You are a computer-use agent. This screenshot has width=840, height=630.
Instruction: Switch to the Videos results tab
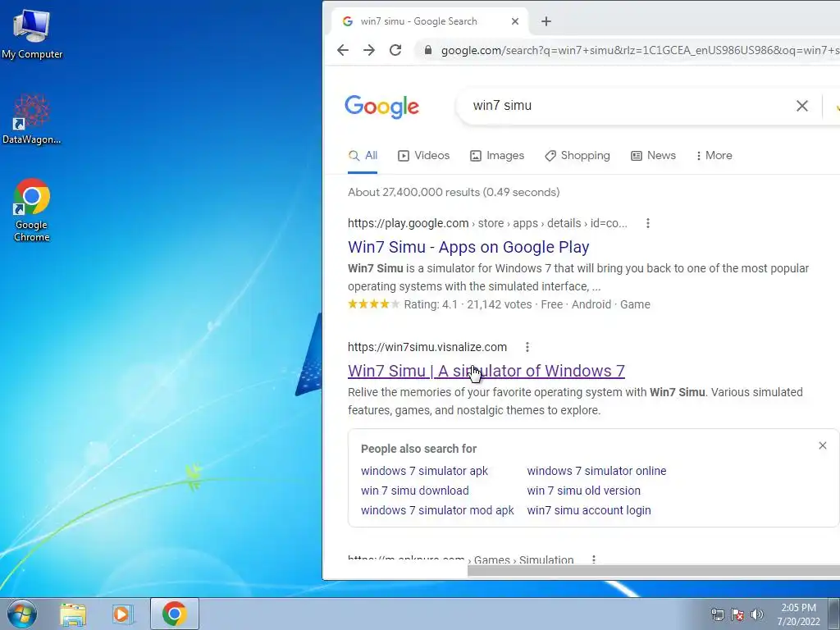coord(424,156)
